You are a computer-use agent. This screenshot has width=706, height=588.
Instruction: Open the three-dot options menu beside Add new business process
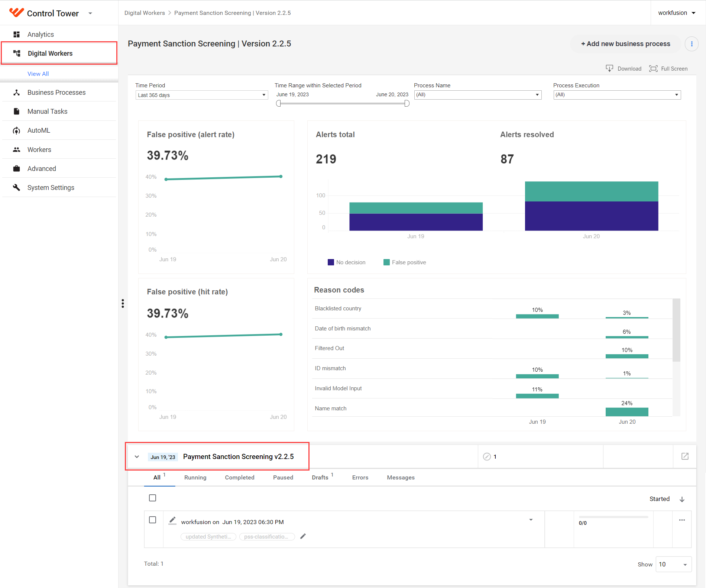pyautogui.click(x=692, y=44)
